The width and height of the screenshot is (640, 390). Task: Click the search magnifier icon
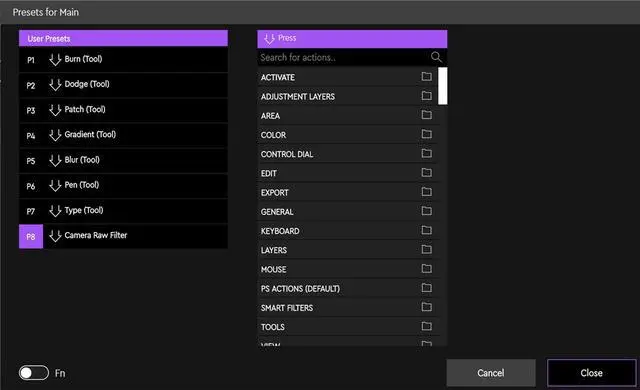(x=436, y=57)
